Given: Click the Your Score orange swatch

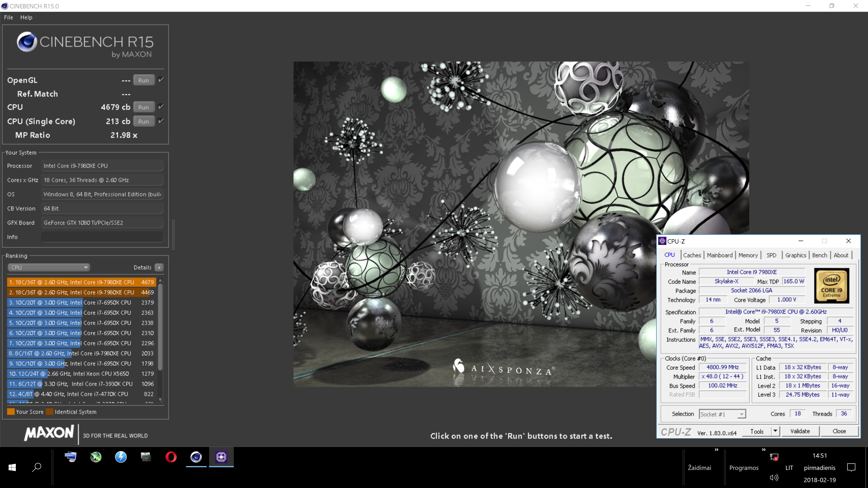Looking at the screenshot, I should (x=11, y=412).
